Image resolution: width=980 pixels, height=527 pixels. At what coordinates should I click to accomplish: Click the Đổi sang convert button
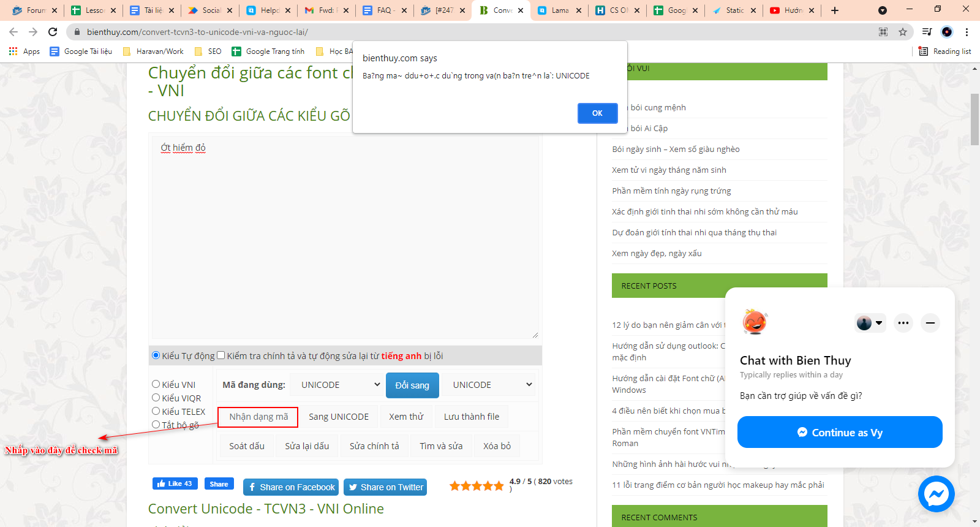[x=412, y=385]
